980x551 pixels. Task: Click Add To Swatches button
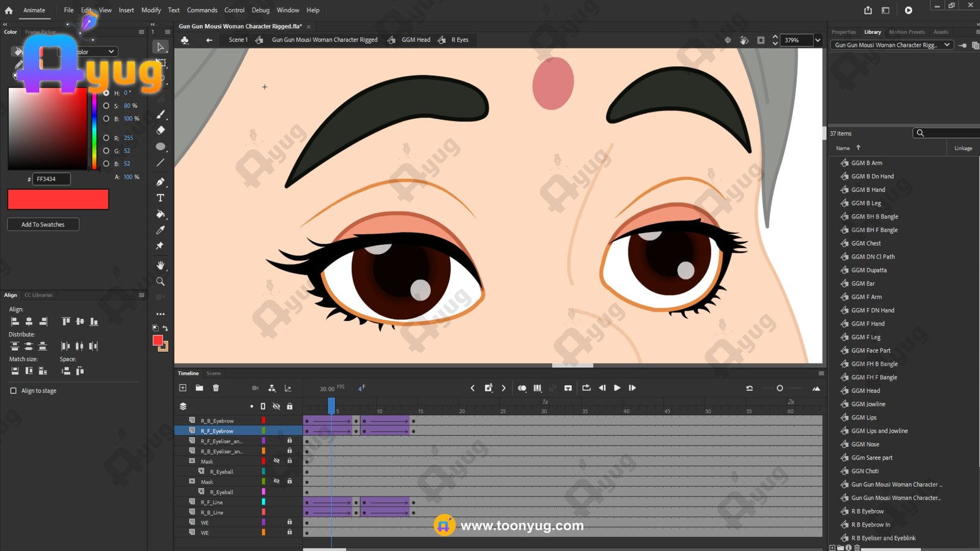pos(43,225)
